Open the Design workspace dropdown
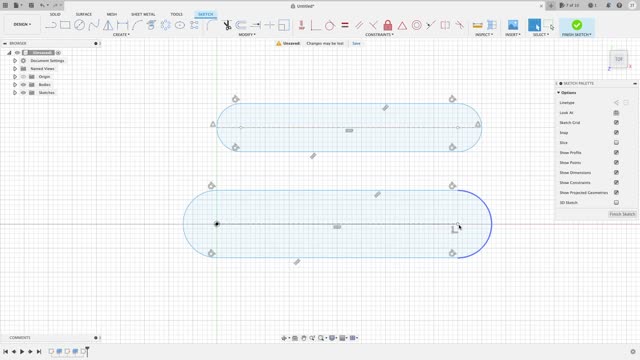Screen dimensions: 640x360 click(x=22, y=24)
